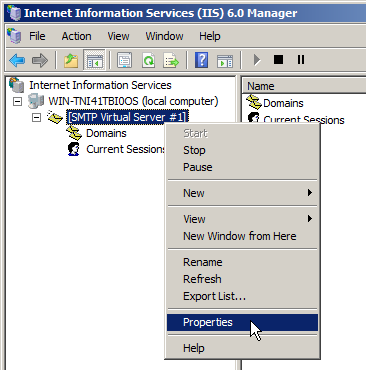Collapse the WIN-TNI41TBI0OS computer node
366x370 pixels.
coord(17,101)
